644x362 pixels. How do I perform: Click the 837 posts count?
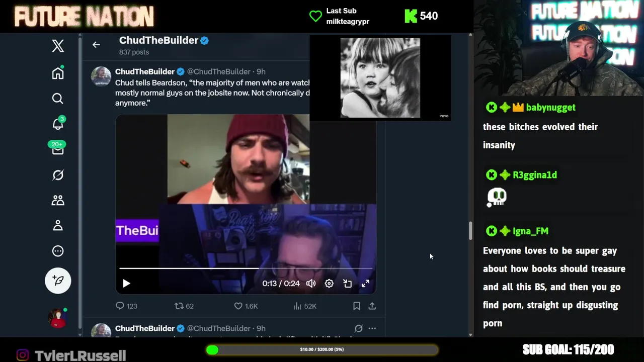134,52
